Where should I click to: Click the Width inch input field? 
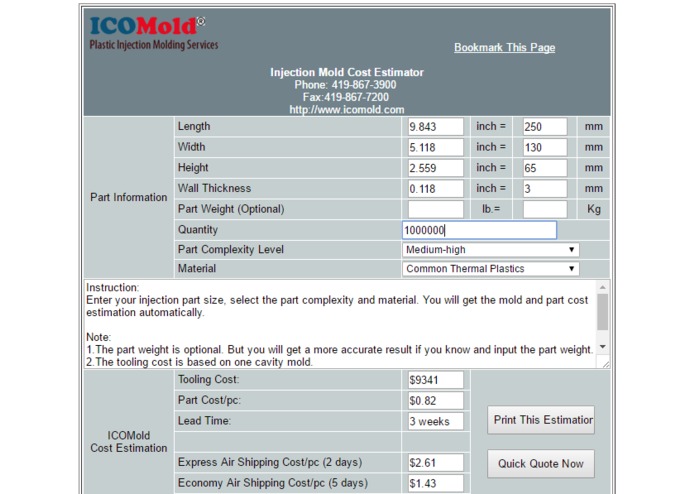click(x=436, y=148)
